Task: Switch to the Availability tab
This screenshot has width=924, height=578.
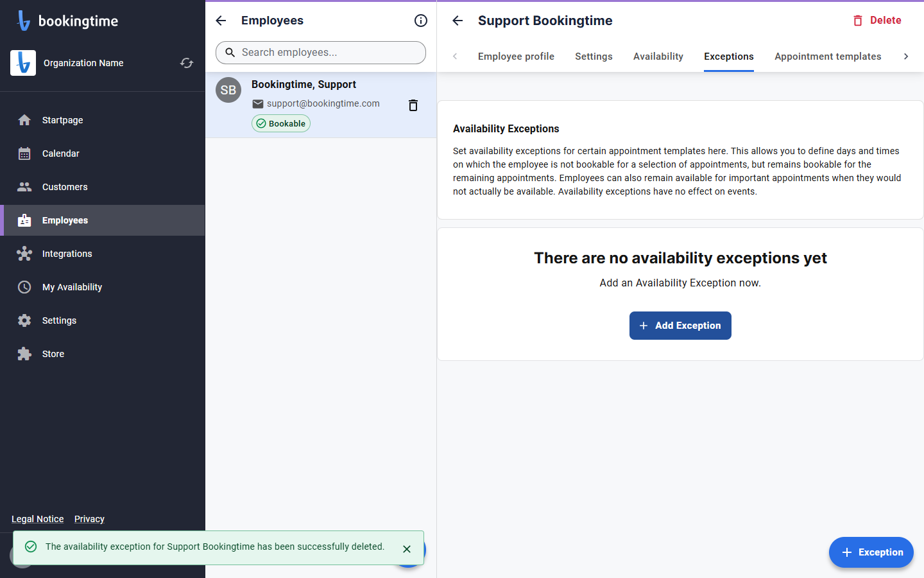Action: tap(658, 57)
